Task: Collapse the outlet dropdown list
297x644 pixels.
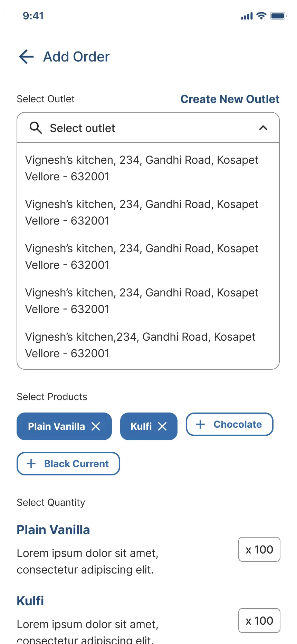Action: 264,128
